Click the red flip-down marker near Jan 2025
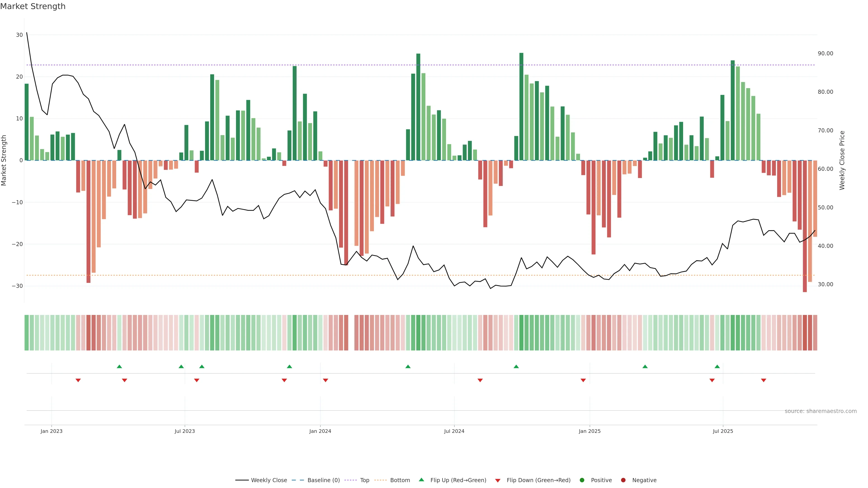 583,380
